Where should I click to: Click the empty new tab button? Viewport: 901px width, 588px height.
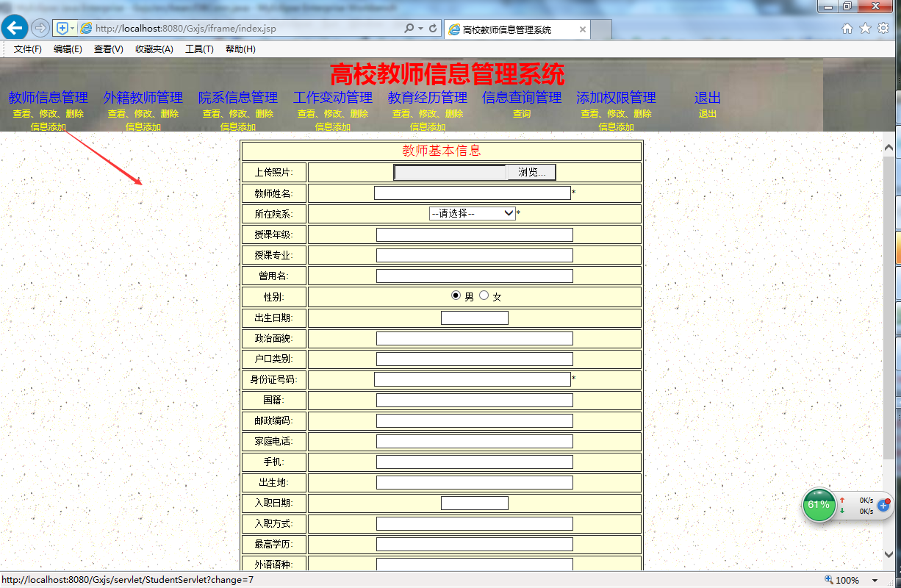pos(601,30)
